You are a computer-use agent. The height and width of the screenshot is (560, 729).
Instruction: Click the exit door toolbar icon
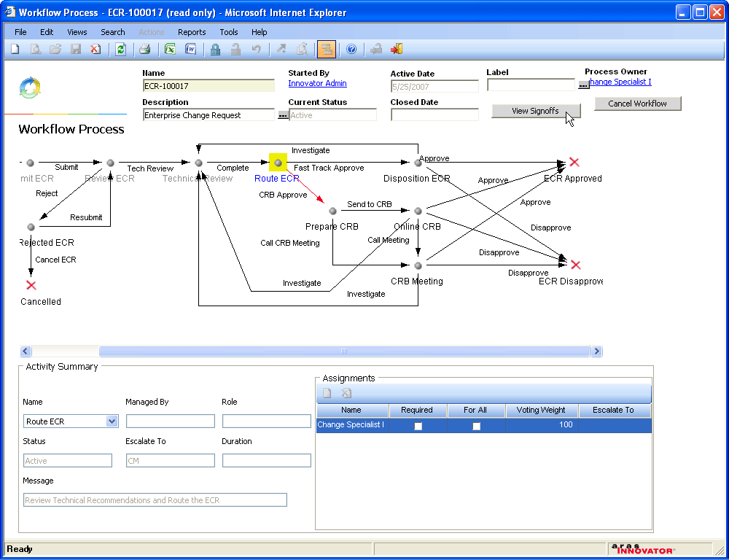click(397, 50)
